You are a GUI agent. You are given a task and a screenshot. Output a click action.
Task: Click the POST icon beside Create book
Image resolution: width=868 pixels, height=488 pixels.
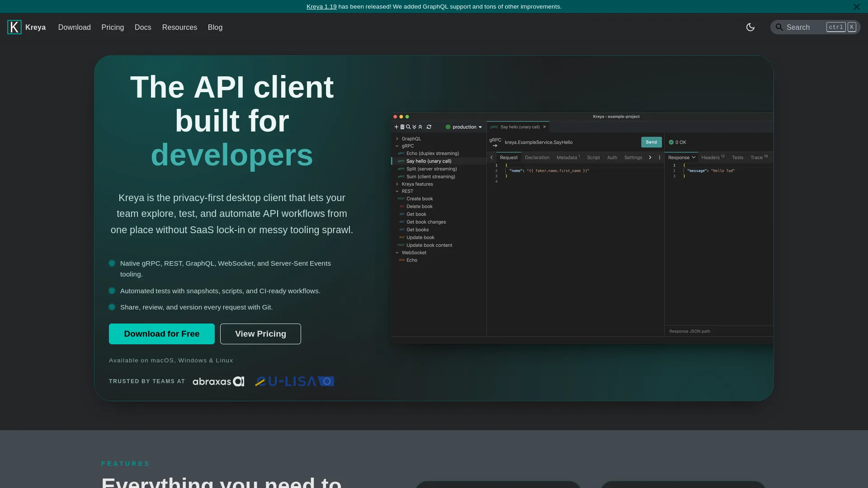[x=401, y=199]
